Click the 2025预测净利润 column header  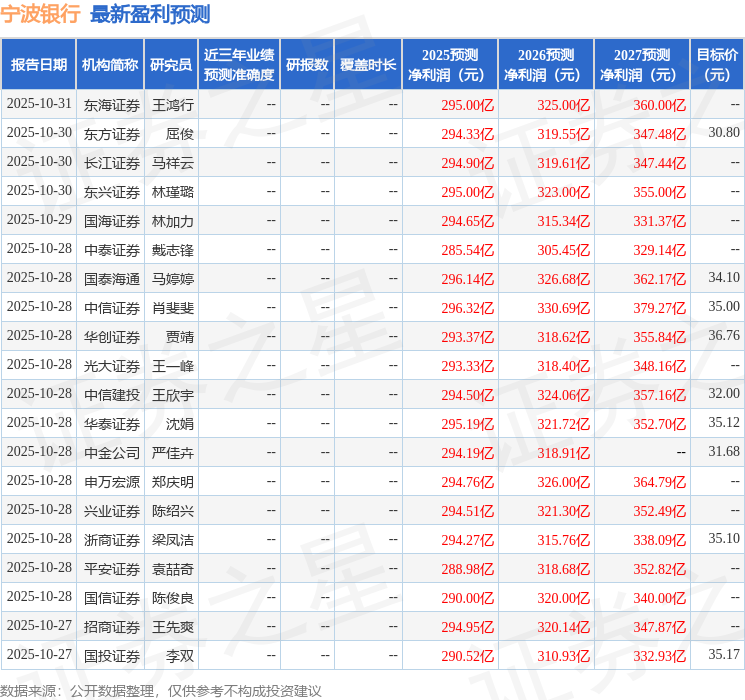(x=450, y=65)
